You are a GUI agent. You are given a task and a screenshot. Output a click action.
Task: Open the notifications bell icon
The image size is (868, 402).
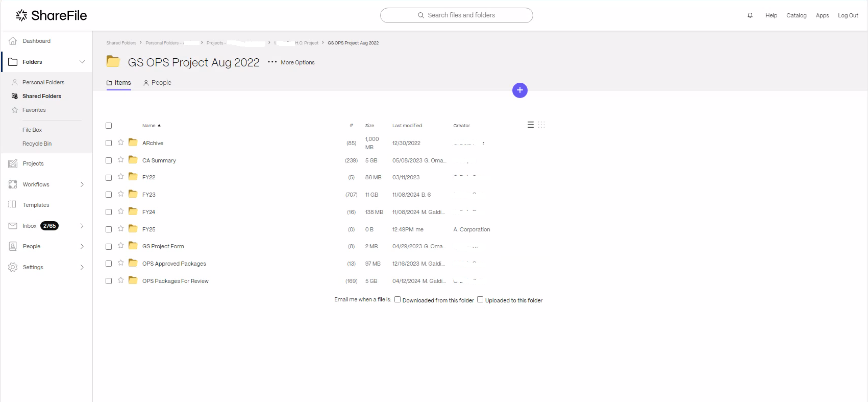750,15
